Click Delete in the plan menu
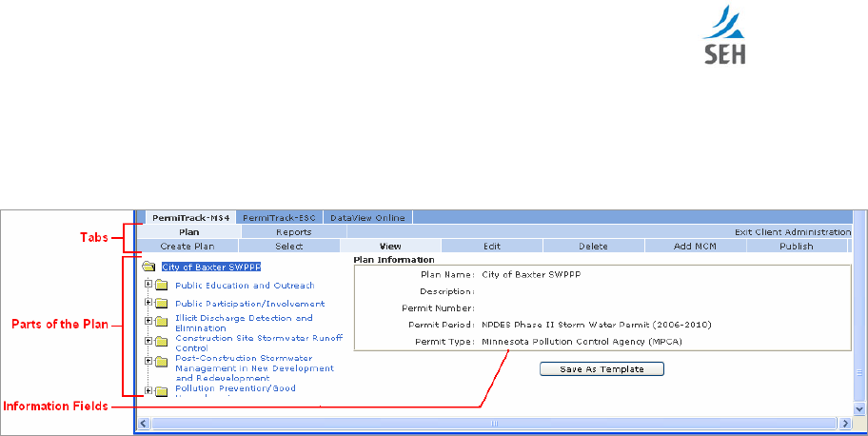This screenshot has height=436, width=868. pyautogui.click(x=594, y=246)
